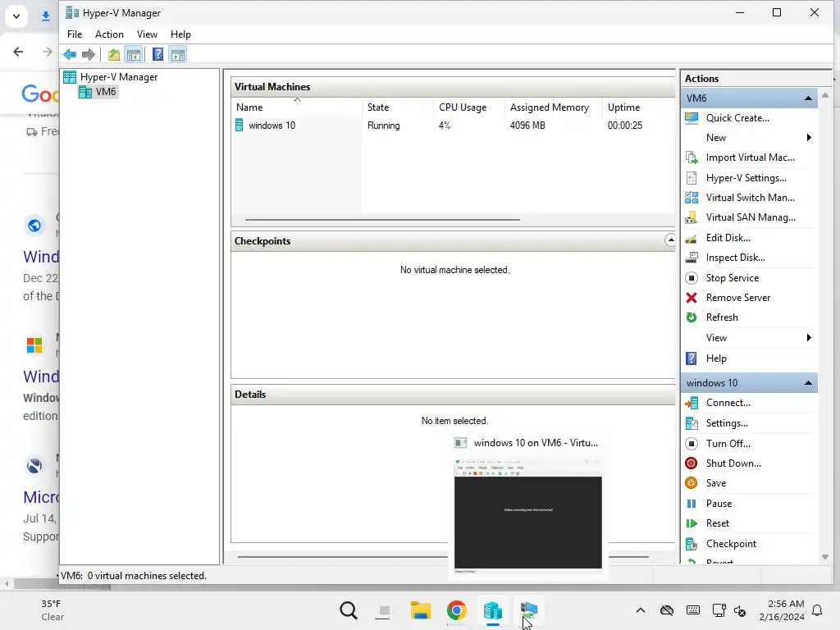840x630 pixels.
Task: Click Help in VM6 actions list
Action: pos(715,358)
